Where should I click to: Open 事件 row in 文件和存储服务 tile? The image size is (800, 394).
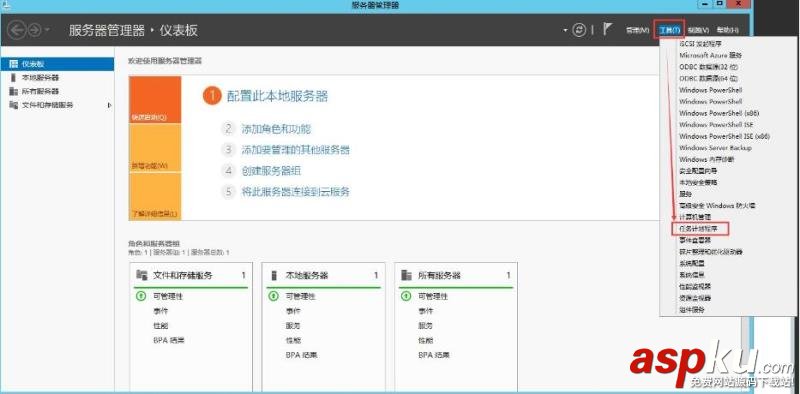tap(160, 311)
